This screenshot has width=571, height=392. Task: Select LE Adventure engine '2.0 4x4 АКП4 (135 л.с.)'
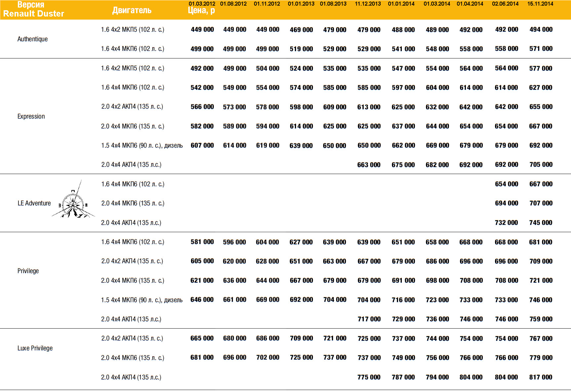click(131, 223)
